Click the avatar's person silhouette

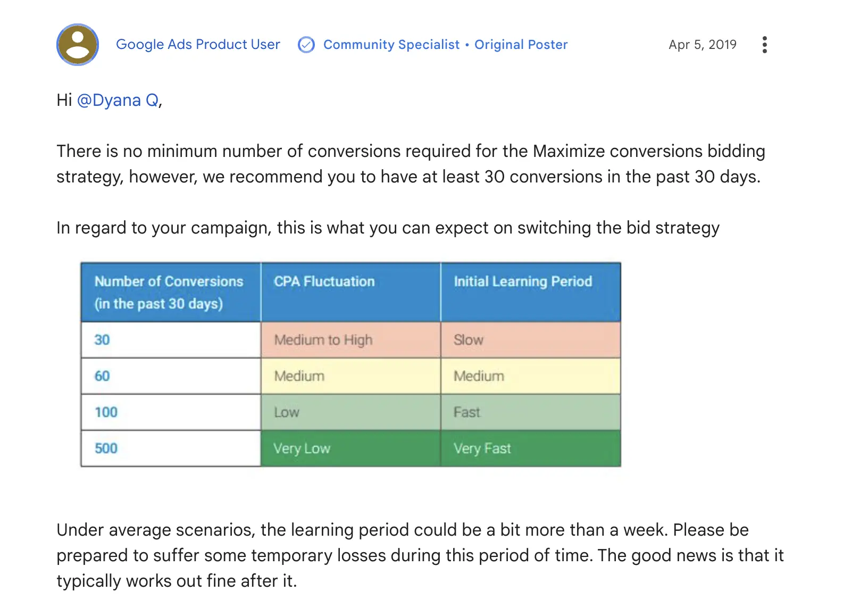click(x=77, y=45)
